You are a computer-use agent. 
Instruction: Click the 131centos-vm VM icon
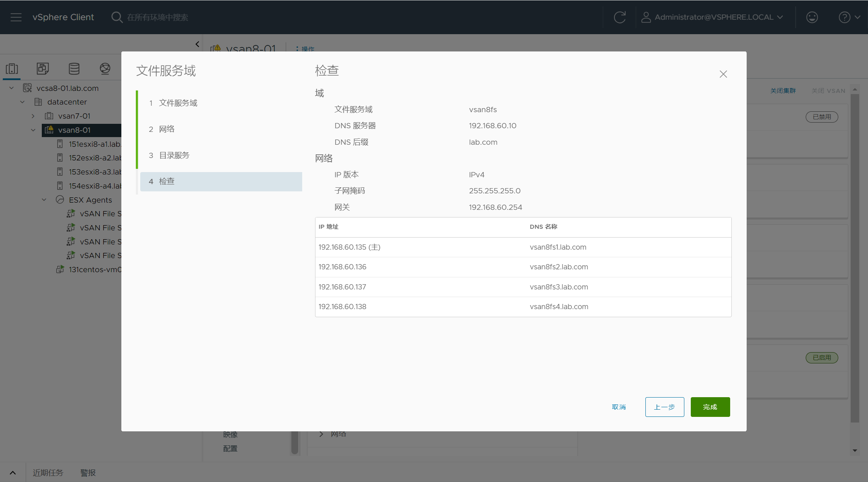click(x=60, y=269)
